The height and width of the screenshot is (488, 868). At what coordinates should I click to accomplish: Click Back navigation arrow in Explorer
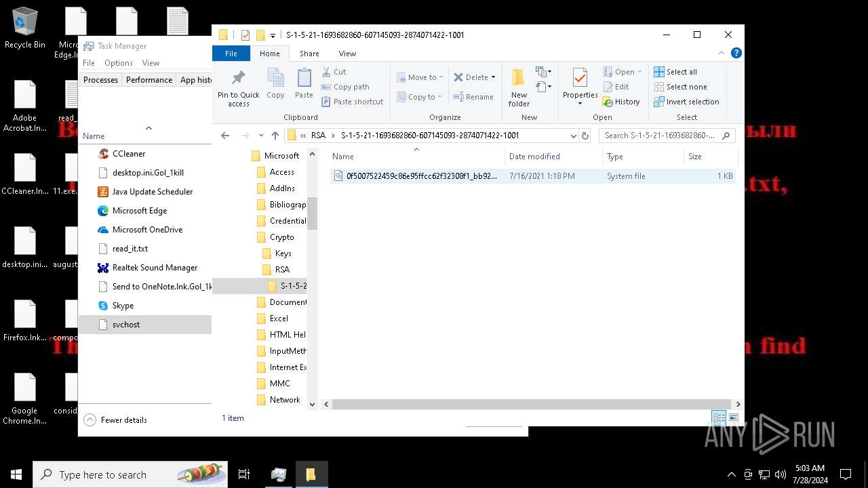(x=225, y=136)
